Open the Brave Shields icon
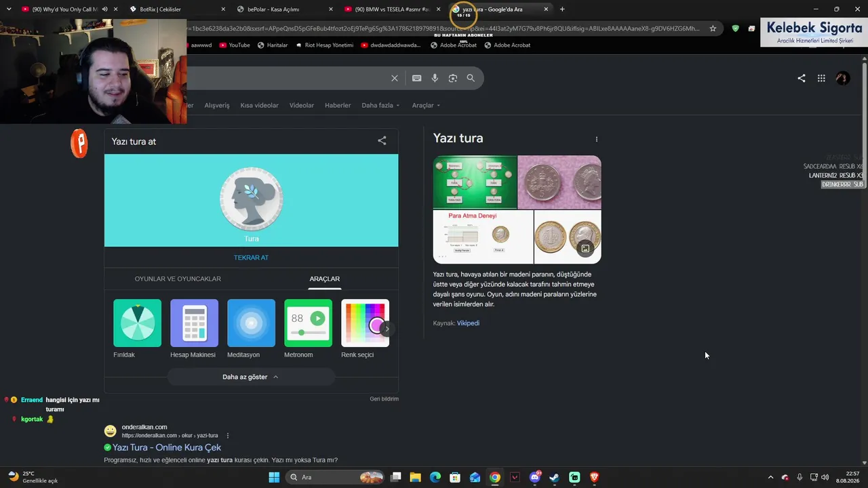Viewport: 868px width, 488px height. coord(736,28)
